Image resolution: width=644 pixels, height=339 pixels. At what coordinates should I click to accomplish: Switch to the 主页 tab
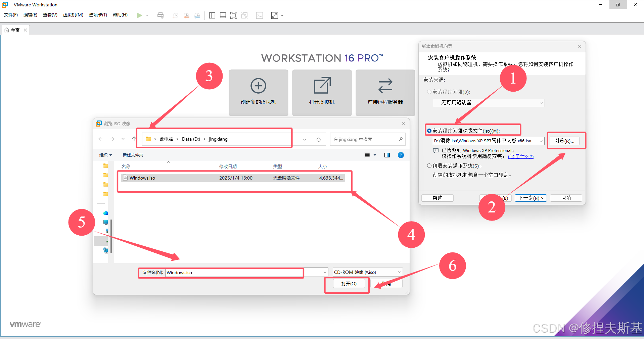[15, 30]
